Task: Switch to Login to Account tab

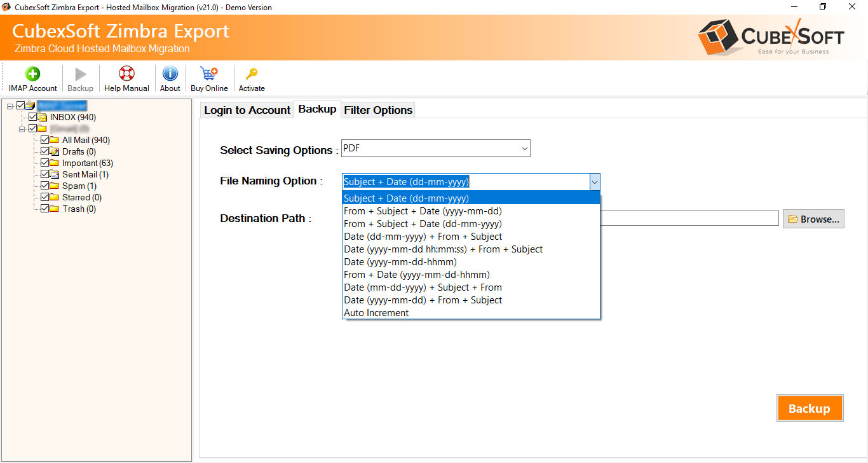Action: 247,110
